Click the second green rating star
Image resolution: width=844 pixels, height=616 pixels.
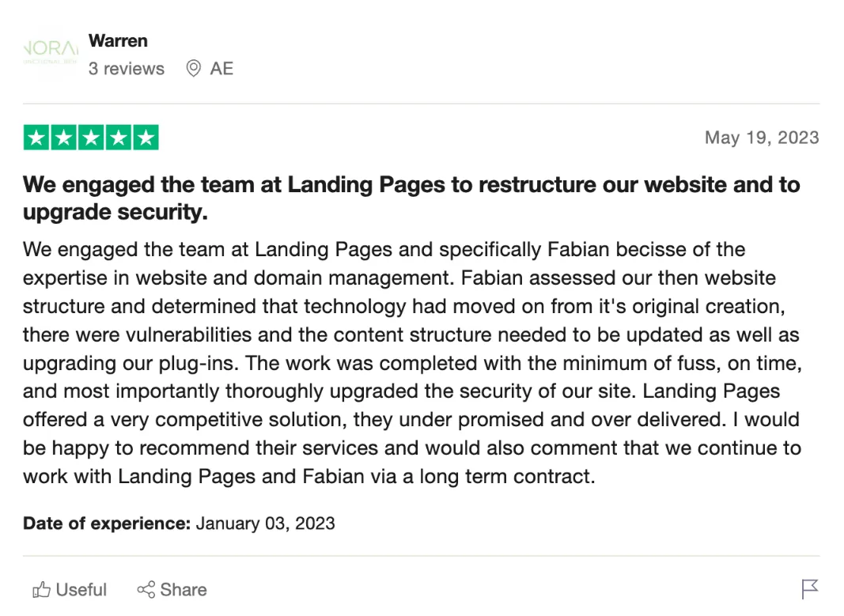coord(64,138)
